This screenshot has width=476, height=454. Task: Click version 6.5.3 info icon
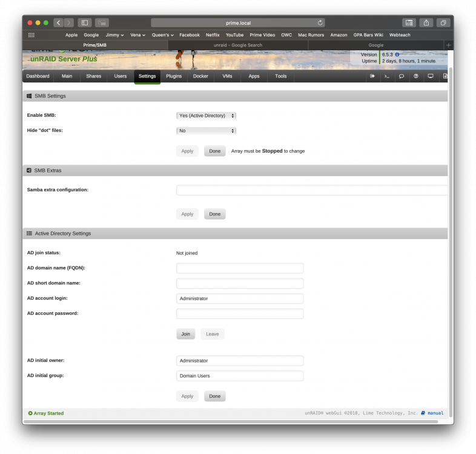[x=397, y=54]
